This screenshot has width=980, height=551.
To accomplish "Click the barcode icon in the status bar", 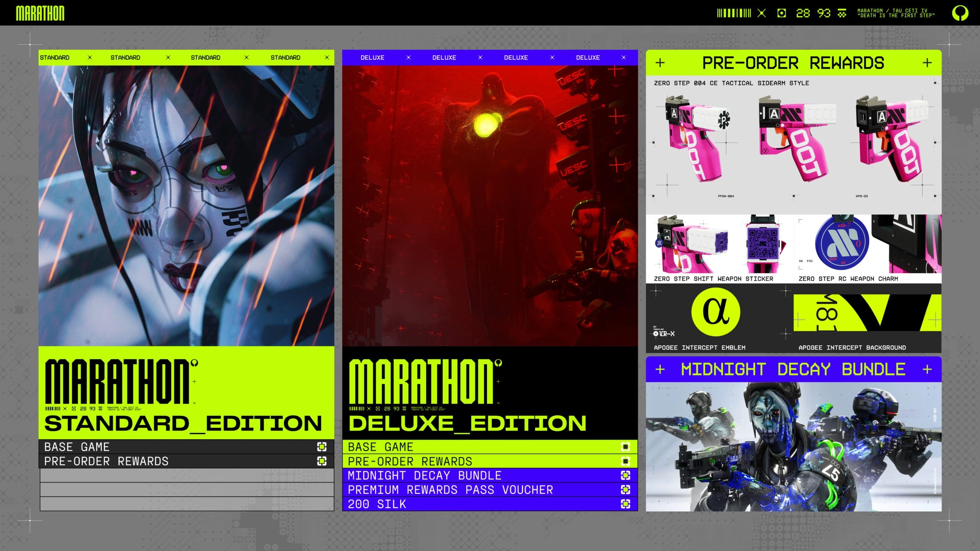I will 734,13.
